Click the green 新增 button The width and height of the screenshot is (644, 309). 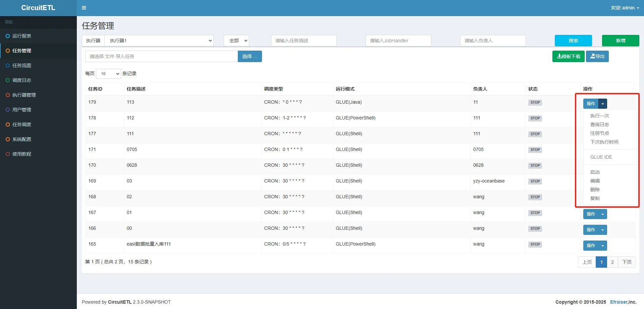click(x=620, y=41)
